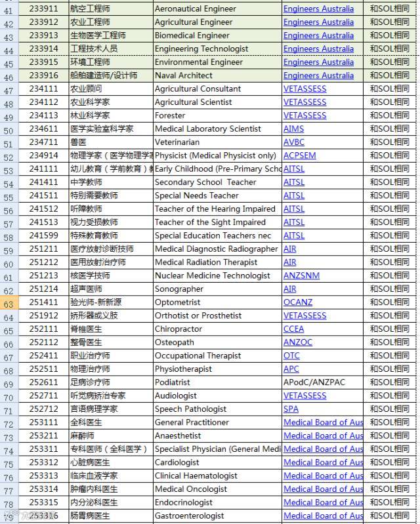Viewport: 420px width, 524px height.
Task: Select the 'Medical Oncologist' cell
Action: 217,489
